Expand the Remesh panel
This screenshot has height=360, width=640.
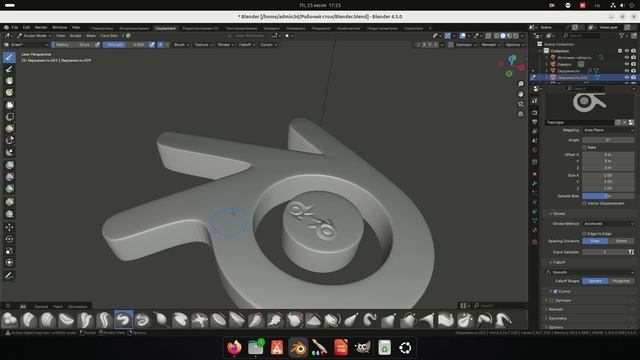[x=556, y=309]
